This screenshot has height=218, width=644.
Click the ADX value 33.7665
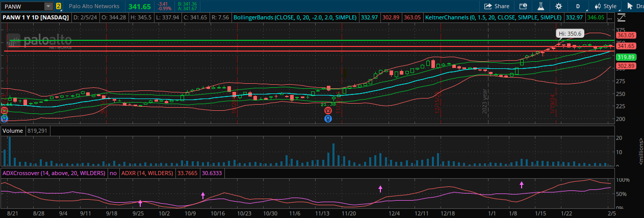[x=188, y=173]
